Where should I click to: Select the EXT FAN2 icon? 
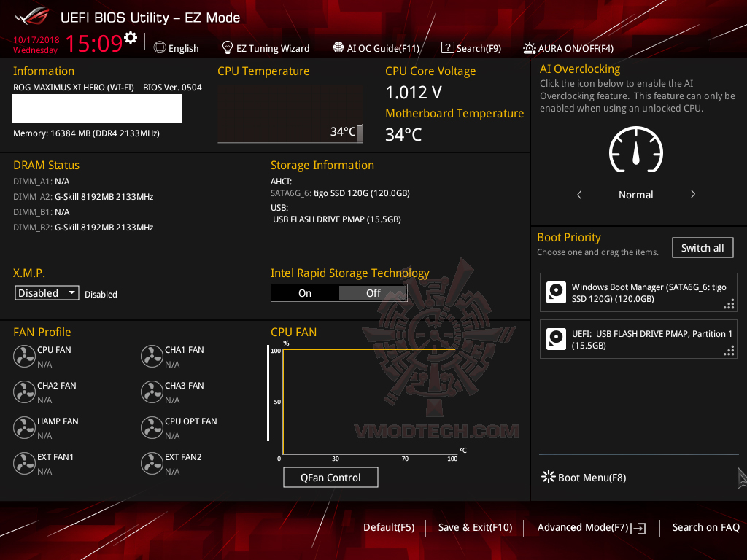pyautogui.click(x=152, y=463)
